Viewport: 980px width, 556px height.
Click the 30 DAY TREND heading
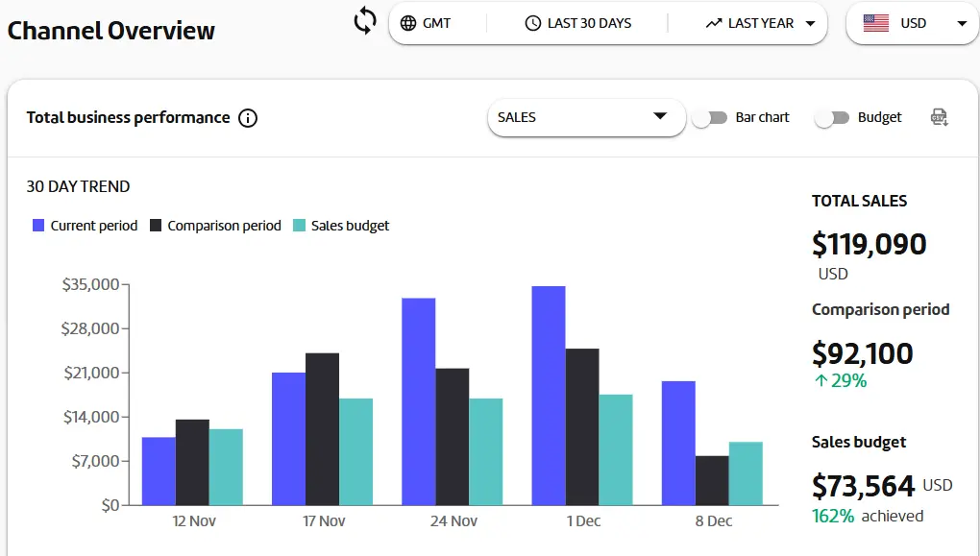coord(78,187)
